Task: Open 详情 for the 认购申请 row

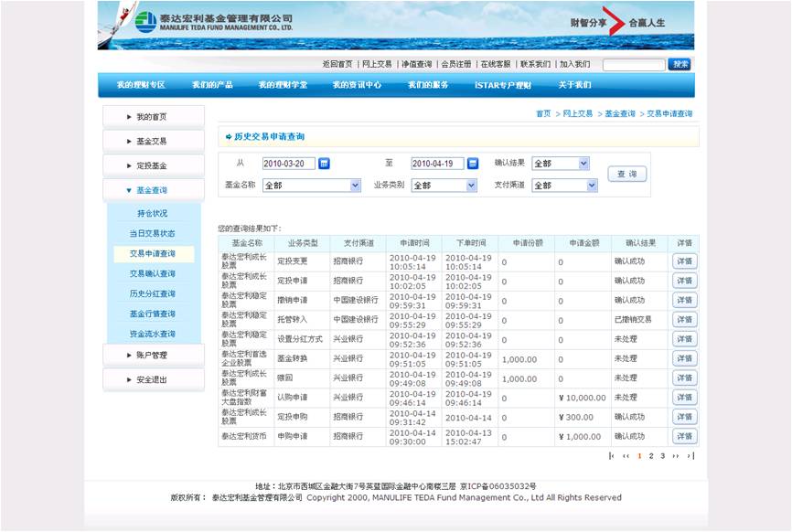Action: click(684, 398)
